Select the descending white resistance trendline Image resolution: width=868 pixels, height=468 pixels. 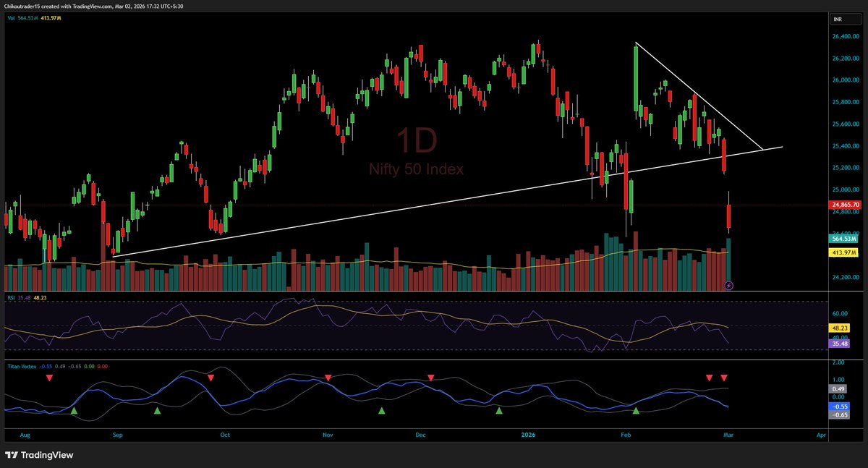(699, 96)
